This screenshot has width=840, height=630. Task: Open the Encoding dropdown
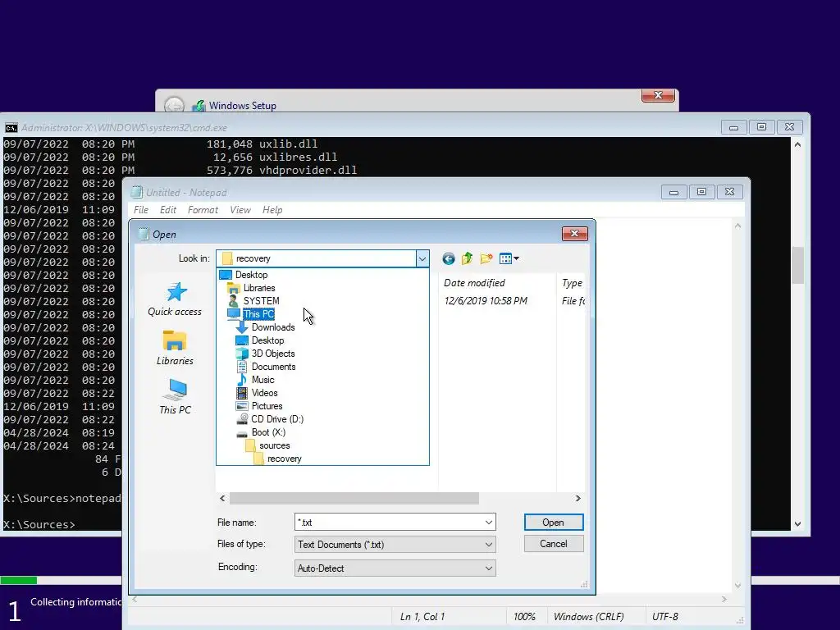395,568
